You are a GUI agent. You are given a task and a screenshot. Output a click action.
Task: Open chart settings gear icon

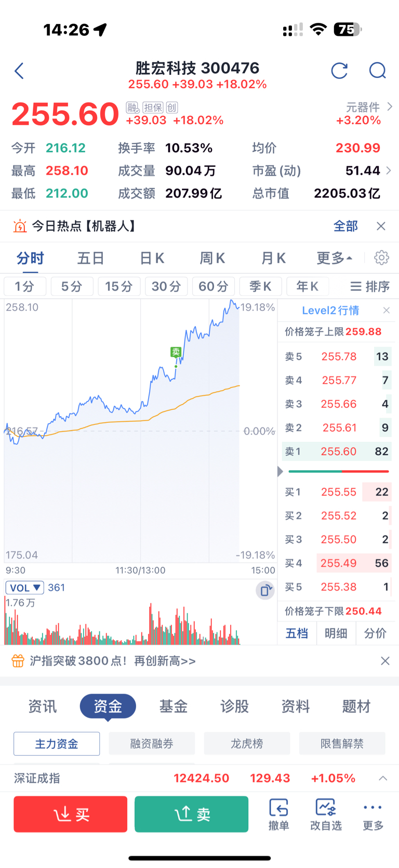coord(381,257)
